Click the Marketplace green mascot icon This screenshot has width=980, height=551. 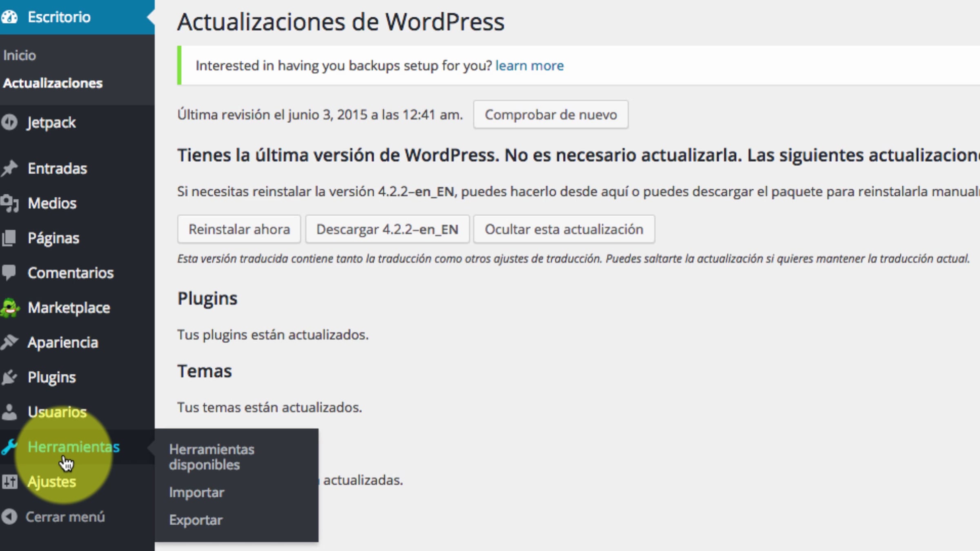point(10,307)
